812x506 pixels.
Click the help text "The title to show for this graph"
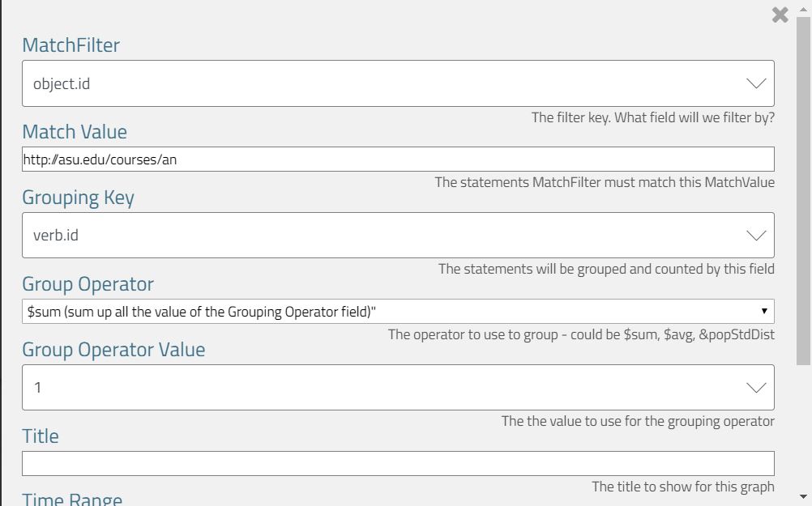pos(682,487)
